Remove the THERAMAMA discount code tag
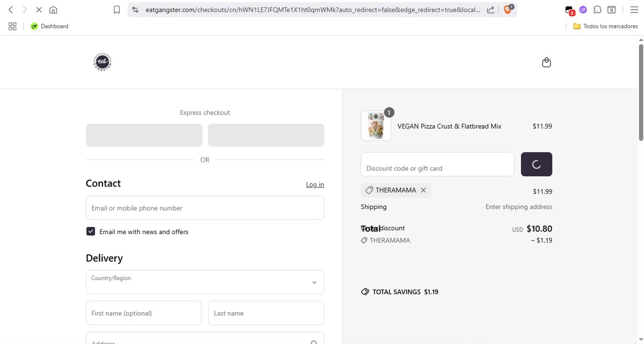 (x=423, y=190)
